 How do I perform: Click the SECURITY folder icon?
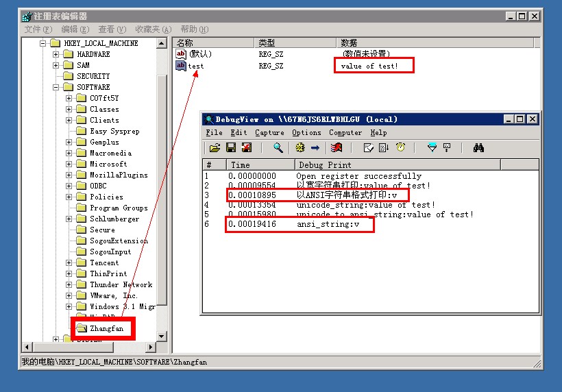click(x=68, y=76)
